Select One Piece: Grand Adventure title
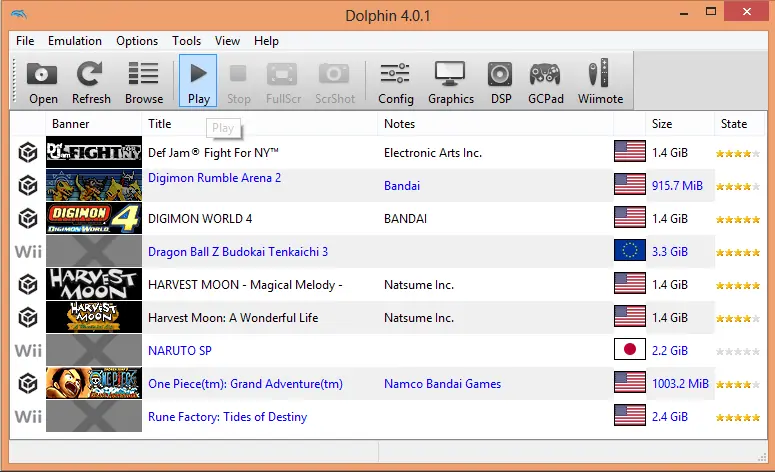775x472 pixels. 245,384
